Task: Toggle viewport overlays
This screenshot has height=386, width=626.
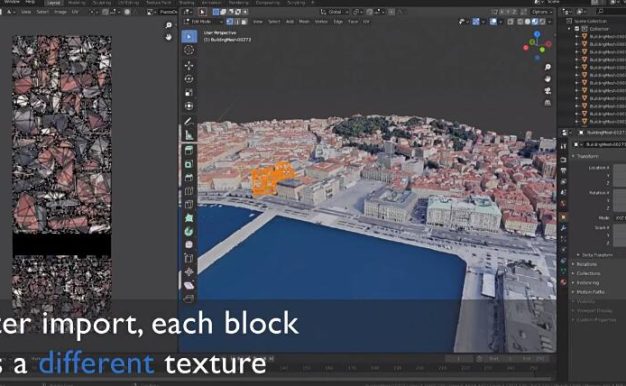Action: point(493,22)
